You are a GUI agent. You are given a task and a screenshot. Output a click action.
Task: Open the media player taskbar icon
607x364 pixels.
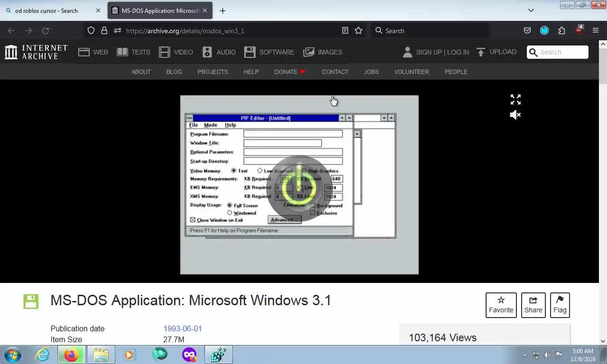[129, 355]
